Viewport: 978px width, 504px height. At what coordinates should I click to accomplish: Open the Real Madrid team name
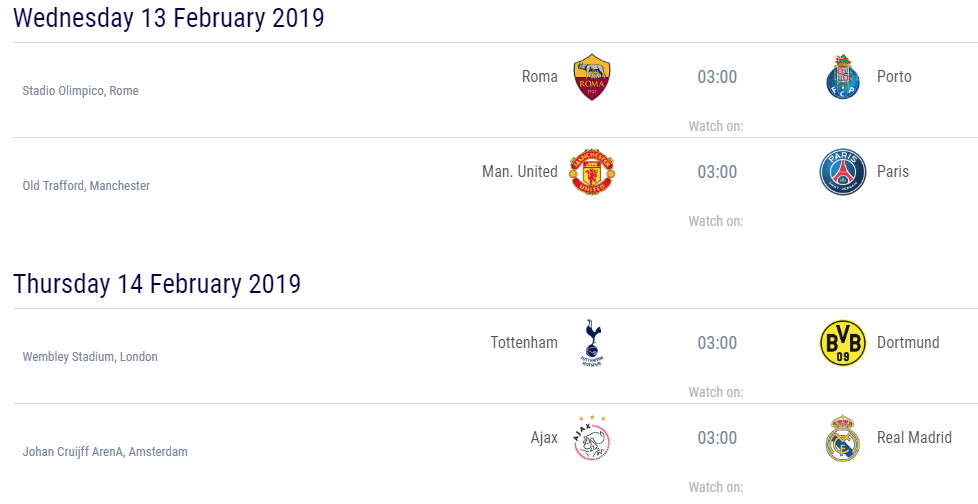[x=914, y=437]
